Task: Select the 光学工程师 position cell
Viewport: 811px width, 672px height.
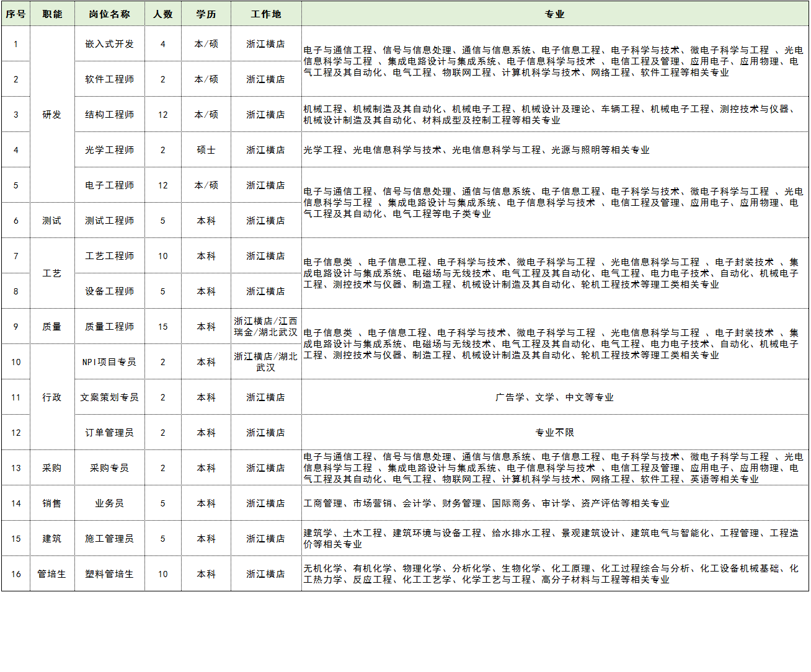Action: pos(109,150)
